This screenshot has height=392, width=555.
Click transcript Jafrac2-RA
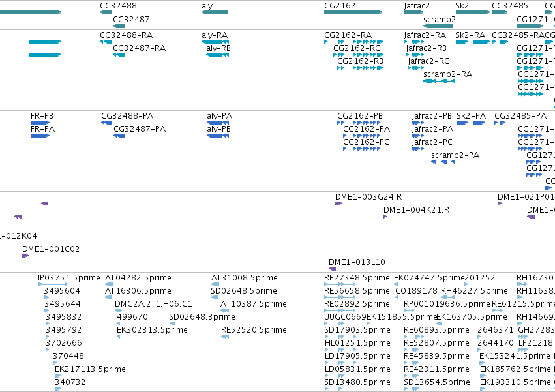425,35
